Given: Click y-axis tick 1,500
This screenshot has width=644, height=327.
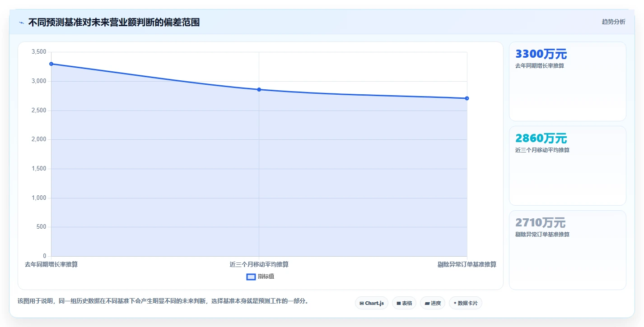Looking at the screenshot, I should tap(39, 169).
